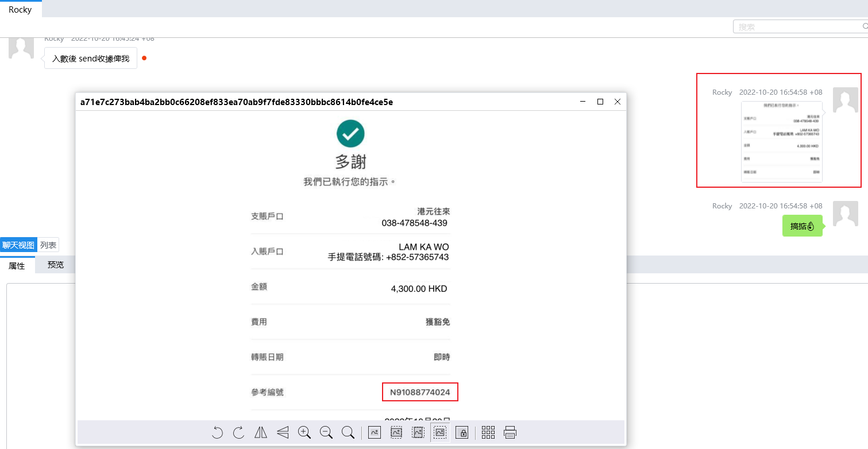The width and height of the screenshot is (868, 449).
Task: Open the receipt thumbnail in chat
Action: point(781,141)
